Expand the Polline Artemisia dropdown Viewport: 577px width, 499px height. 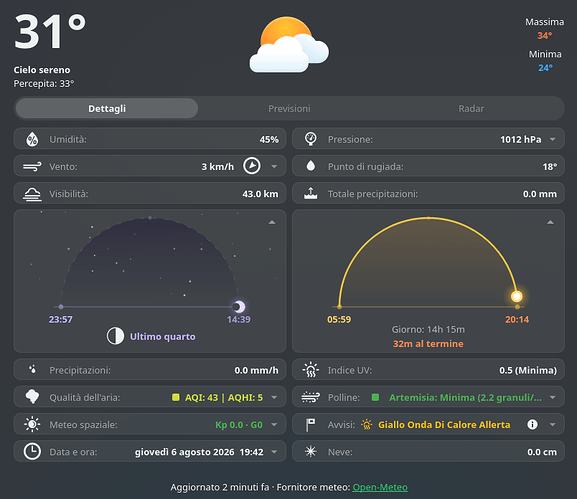pos(552,397)
